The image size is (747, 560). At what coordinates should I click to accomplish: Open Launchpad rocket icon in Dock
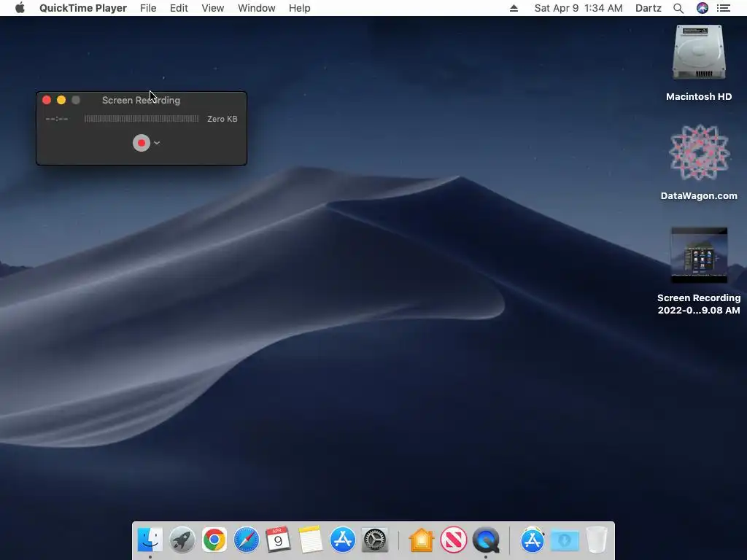(x=182, y=540)
